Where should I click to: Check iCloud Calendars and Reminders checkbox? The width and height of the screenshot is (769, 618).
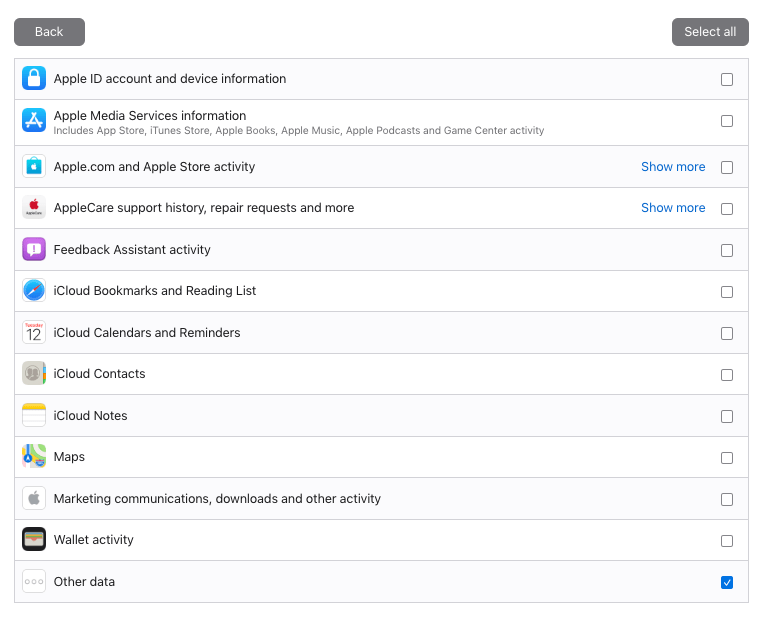point(727,334)
